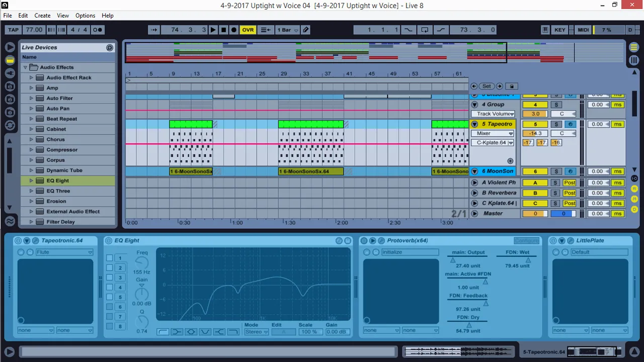Toggle the Tapeotronic.64 device activator
The image size is (644, 362).
[18, 241]
